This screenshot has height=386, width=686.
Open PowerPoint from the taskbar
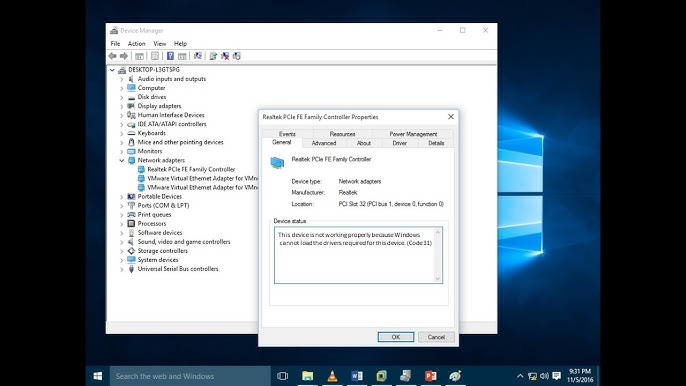430,376
